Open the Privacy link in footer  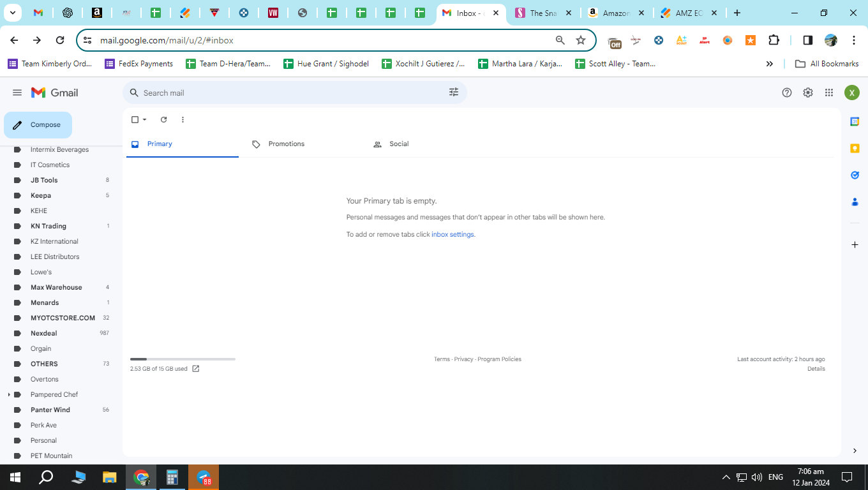[464, 359]
